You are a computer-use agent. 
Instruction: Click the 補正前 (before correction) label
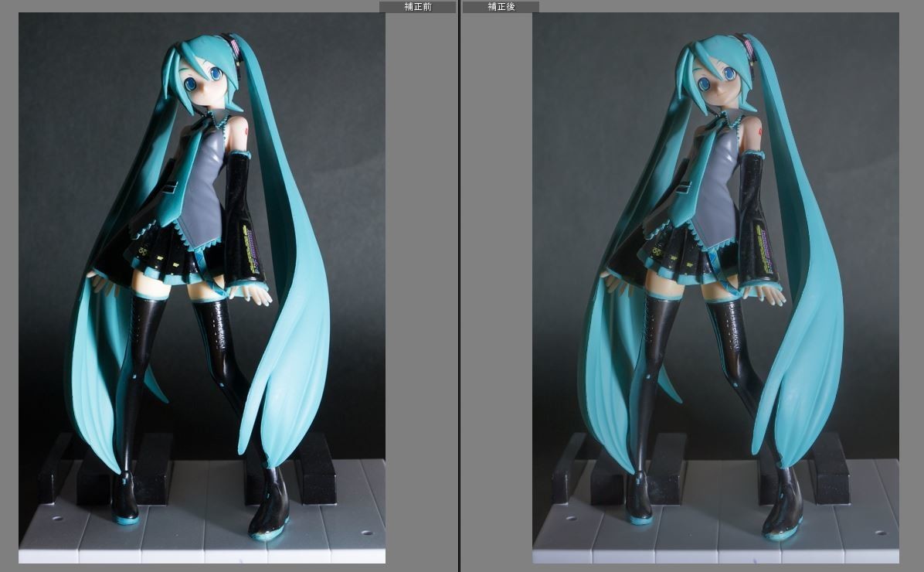(418, 6)
